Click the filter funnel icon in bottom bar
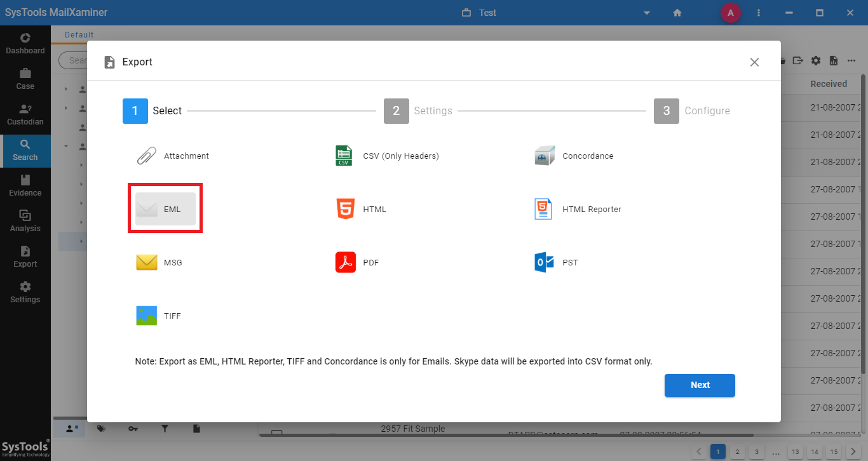The image size is (868, 461). [165, 429]
